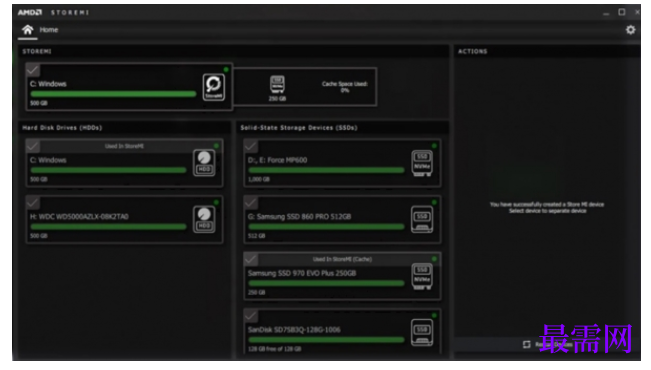Click the green status dot on WDC WD5000AZLX card
Screen dimensions: 651x370
pos(216,202)
